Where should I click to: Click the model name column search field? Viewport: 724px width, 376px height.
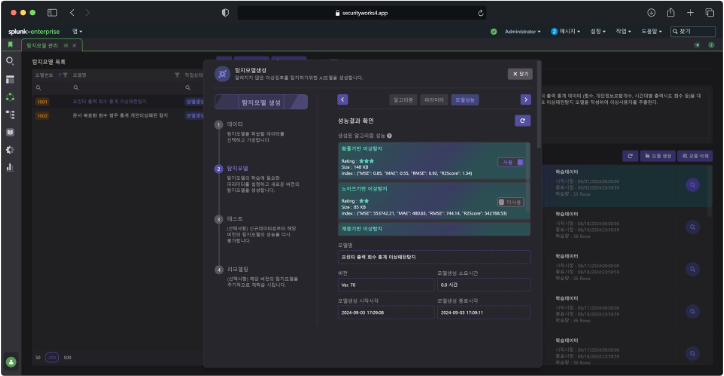[125, 88]
